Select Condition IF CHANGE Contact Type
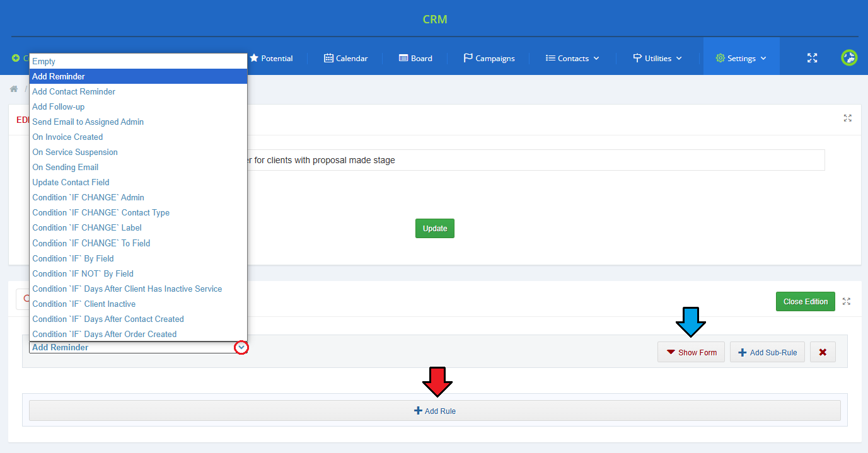Image resolution: width=868 pixels, height=453 pixels. (138, 212)
